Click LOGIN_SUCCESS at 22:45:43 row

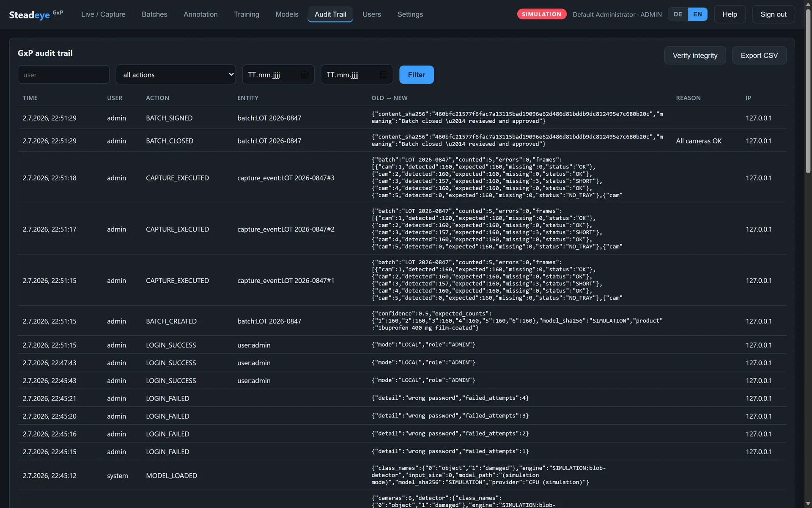point(171,381)
